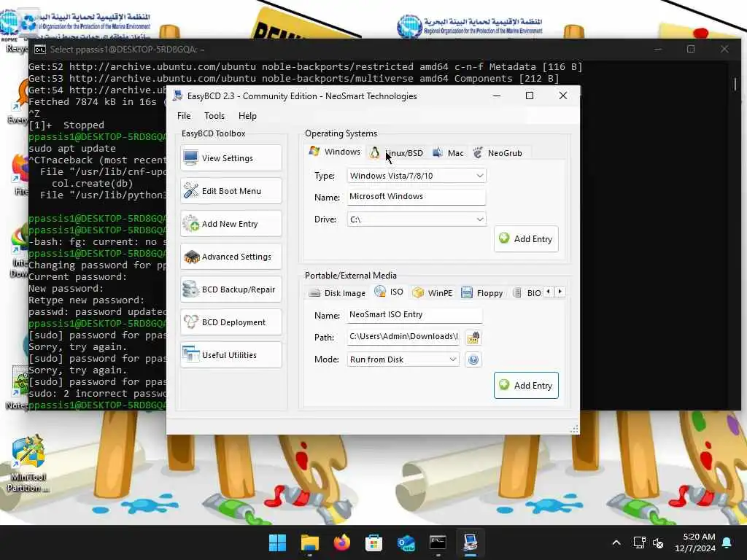Open Advanced Settings in EasyBCD
Image resolution: width=747 pixels, height=560 pixels.
[x=231, y=257]
